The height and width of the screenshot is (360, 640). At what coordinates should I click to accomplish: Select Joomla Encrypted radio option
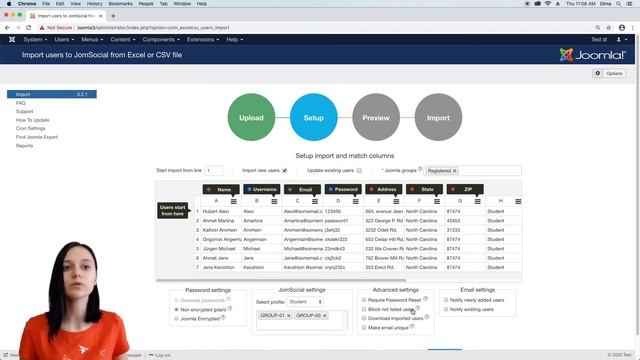176,318
